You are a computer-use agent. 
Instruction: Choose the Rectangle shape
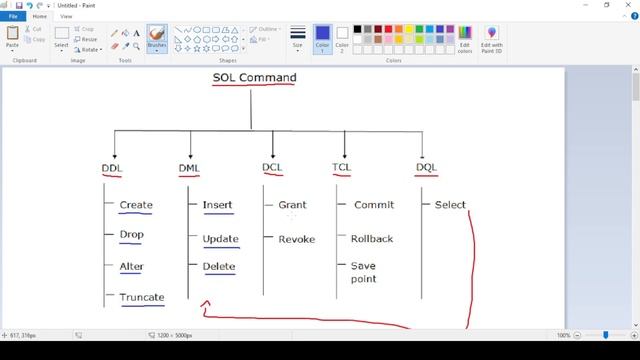coord(207,30)
